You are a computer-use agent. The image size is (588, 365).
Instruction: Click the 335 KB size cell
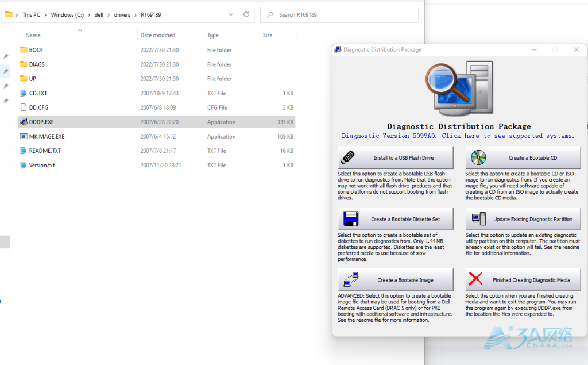click(285, 122)
